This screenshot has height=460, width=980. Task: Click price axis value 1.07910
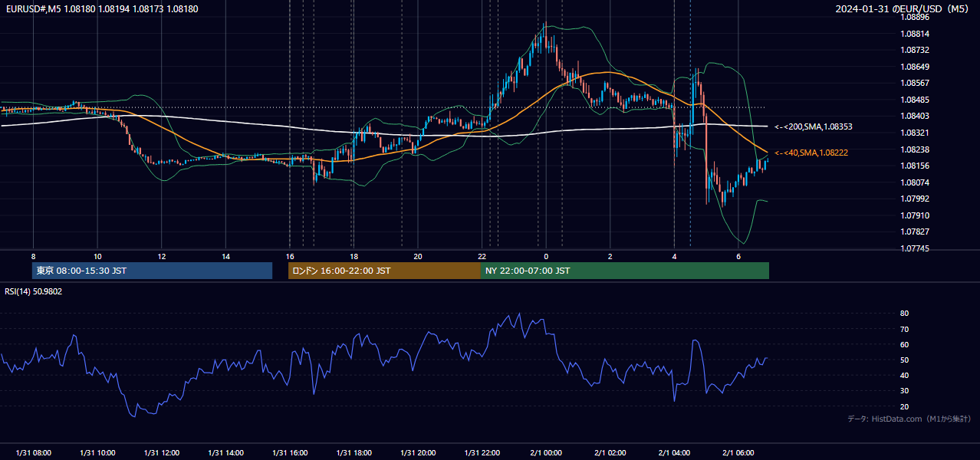[x=915, y=215]
